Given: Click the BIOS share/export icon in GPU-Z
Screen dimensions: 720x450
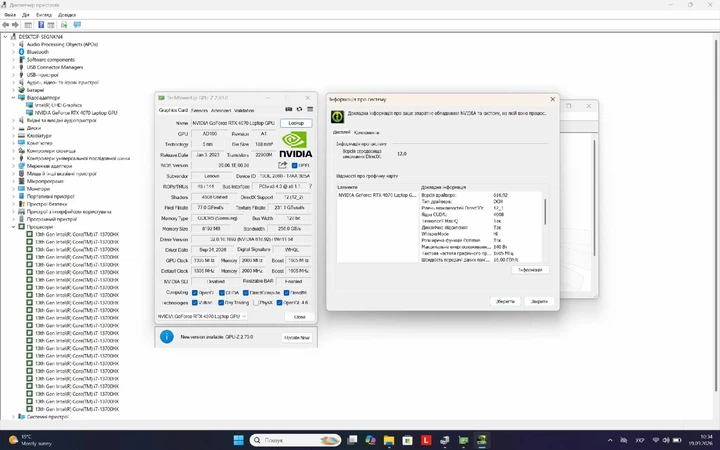Looking at the screenshot, I should (x=282, y=165).
